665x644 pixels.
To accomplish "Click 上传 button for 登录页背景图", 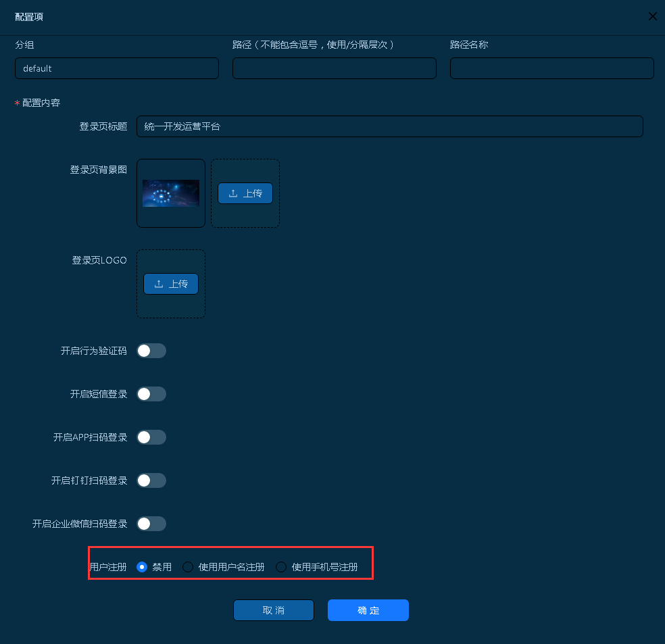I will click(245, 193).
